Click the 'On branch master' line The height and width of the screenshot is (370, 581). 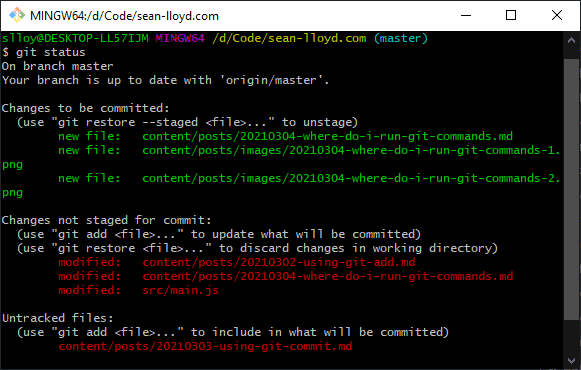pos(57,66)
